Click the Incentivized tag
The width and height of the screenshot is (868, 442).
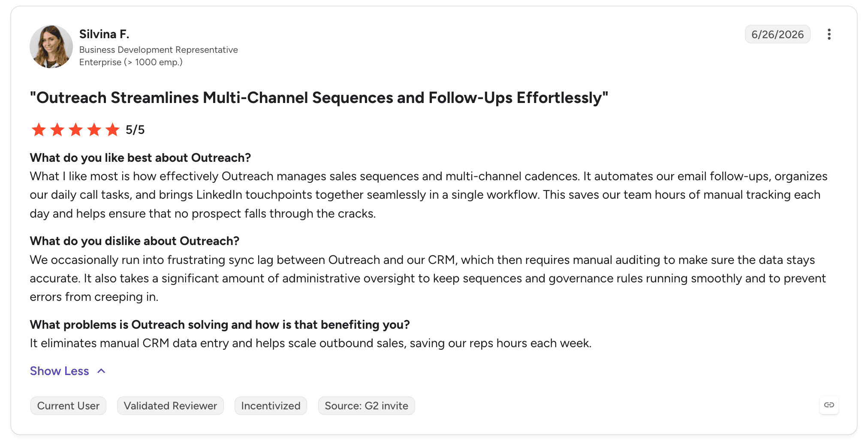[271, 406]
